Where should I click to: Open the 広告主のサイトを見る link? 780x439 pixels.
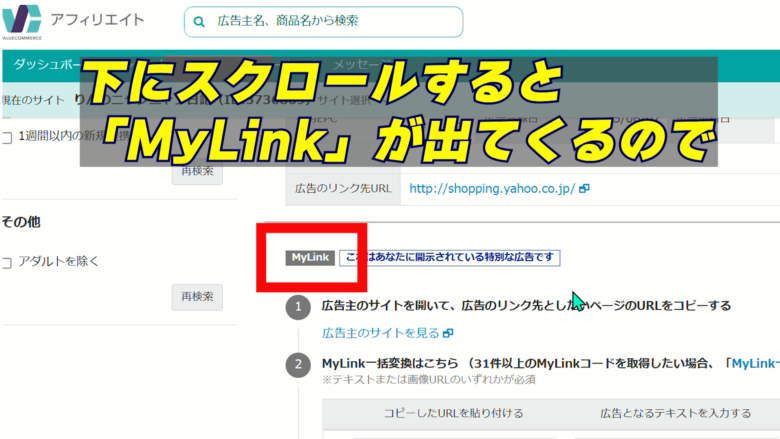pyautogui.click(x=381, y=333)
